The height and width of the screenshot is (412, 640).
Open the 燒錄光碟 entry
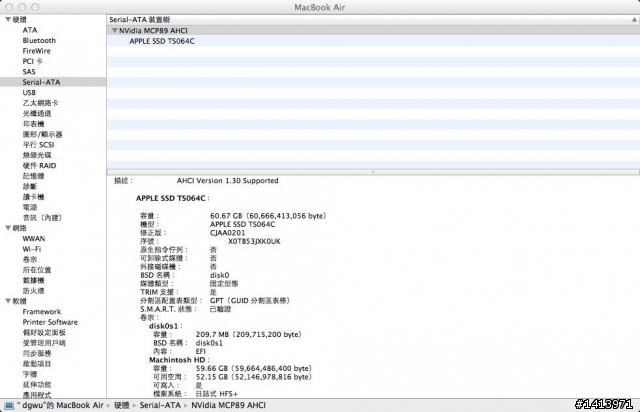tap(37, 155)
